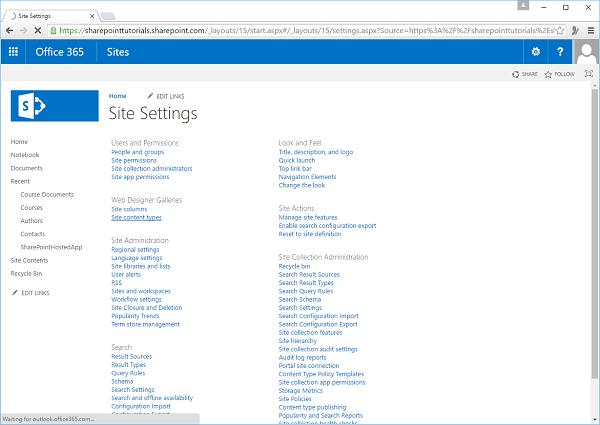The image size is (600, 425).
Task: Bookmark the page with the star icon
Action: click(x=560, y=30)
